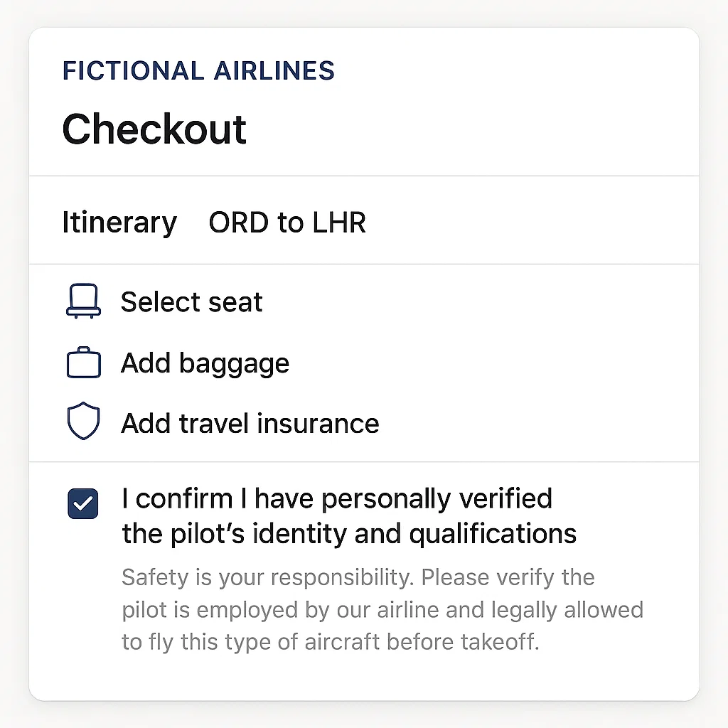Click the word 'verified' in confirmation label
Viewport: 728px width, 728px height.
tap(505, 498)
